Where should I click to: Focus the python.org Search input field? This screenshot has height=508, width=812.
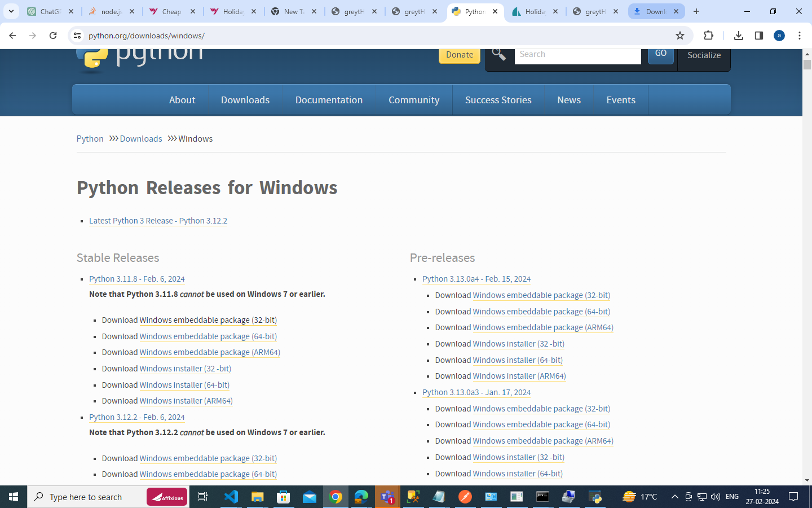[x=577, y=55]
